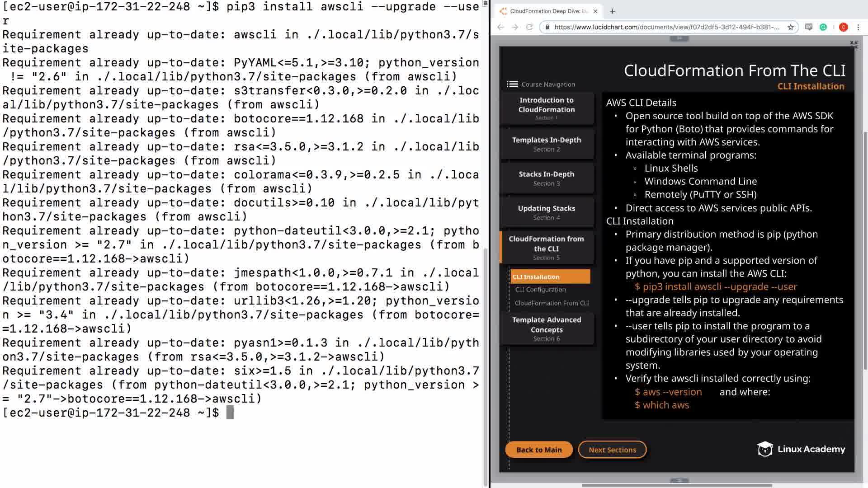Click the browser back arrow

[x=500, y=27]
